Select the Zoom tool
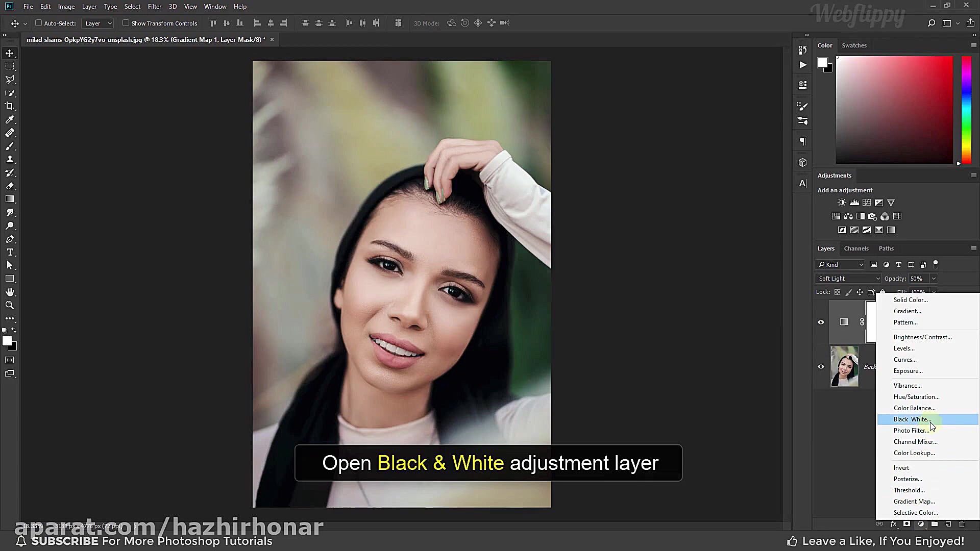Screen dimensions: 980x551 coord(10,305)
